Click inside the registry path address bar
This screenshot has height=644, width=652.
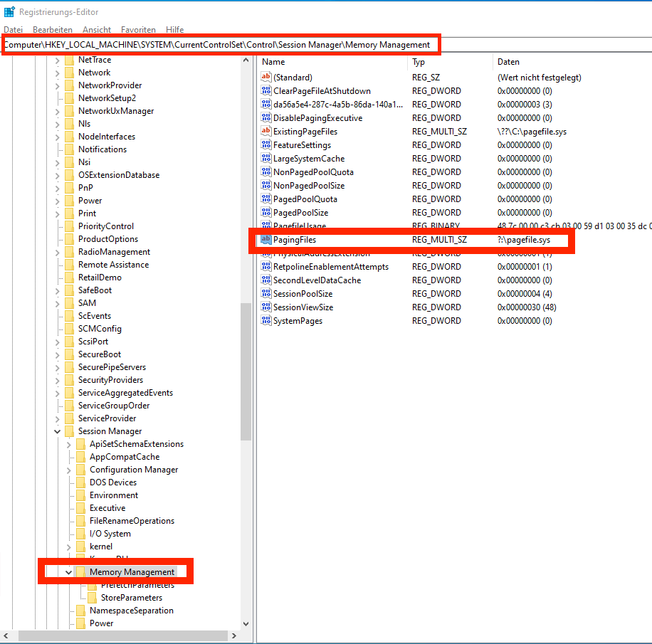point(214,44)
